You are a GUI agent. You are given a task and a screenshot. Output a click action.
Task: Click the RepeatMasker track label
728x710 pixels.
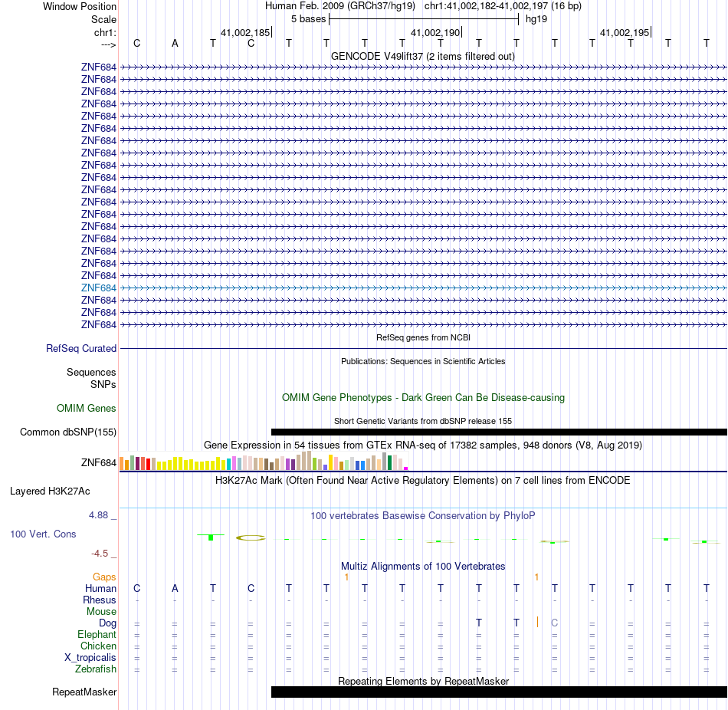coord(84,692)
